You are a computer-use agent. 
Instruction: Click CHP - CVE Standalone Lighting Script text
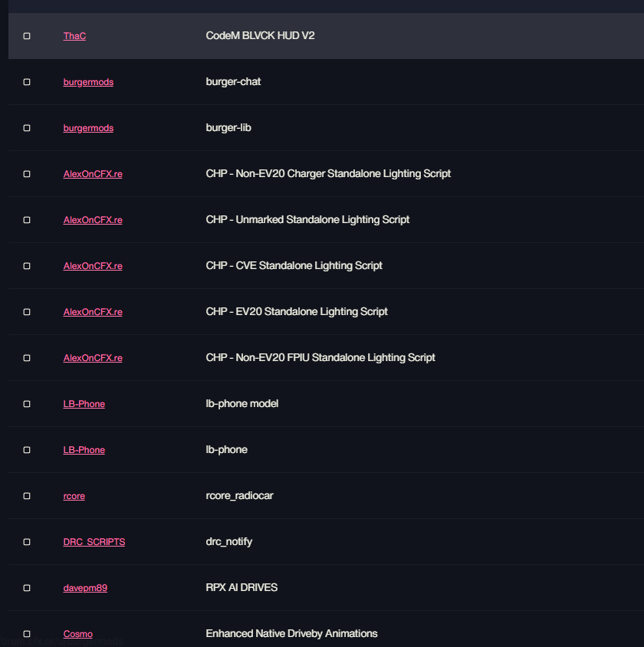click(294, 266)
